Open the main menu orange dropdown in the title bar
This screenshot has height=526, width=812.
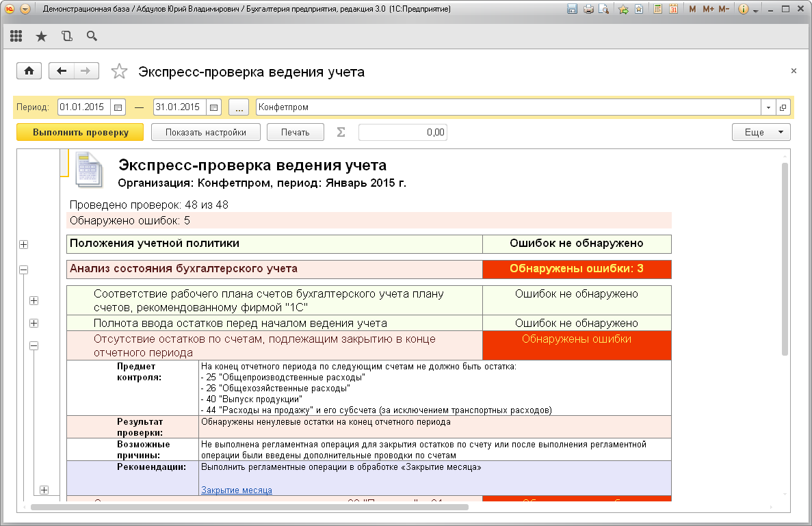tap(25, 10)
